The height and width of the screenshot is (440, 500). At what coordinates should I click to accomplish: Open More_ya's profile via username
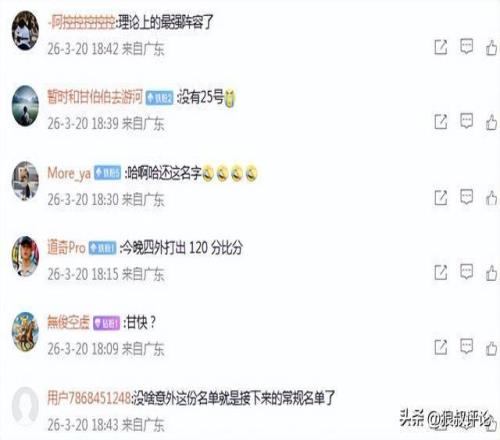tap(69, 173)
